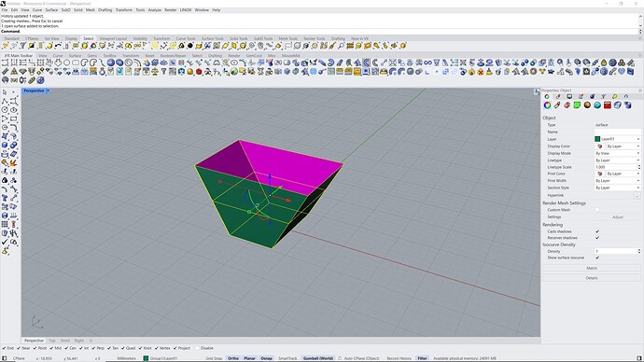Click the Name input field in Properties
The image size is (644, 362).
pos(617,132)
